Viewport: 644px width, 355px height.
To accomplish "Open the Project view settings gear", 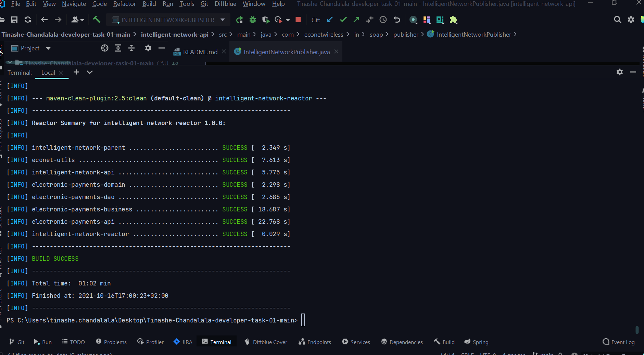I will [x=148, y=48].
